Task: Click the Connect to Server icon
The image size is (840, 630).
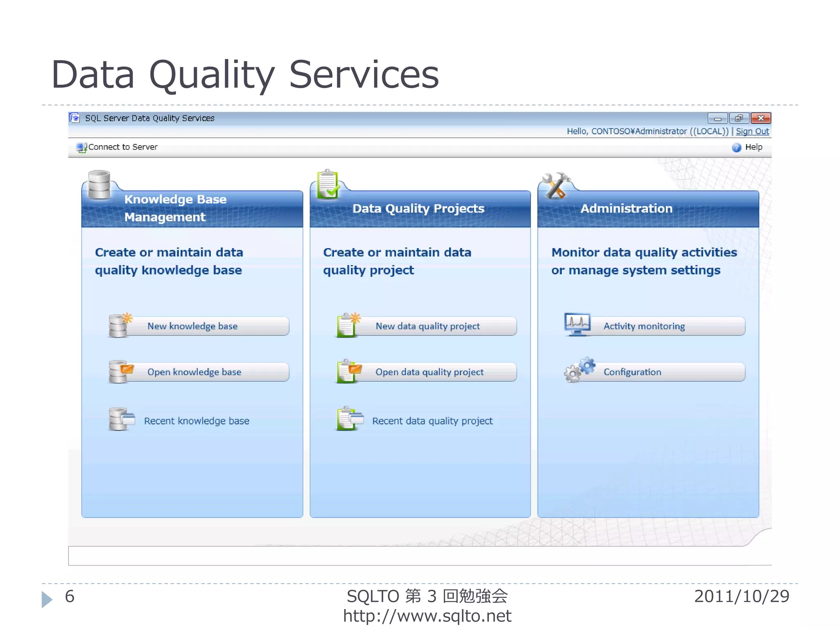Action: pos(82,147)
